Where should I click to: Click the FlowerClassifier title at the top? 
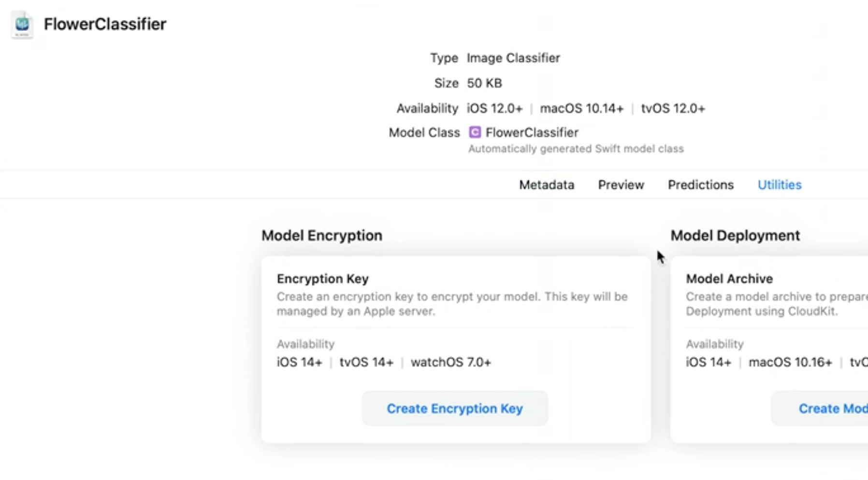(105, 24)
